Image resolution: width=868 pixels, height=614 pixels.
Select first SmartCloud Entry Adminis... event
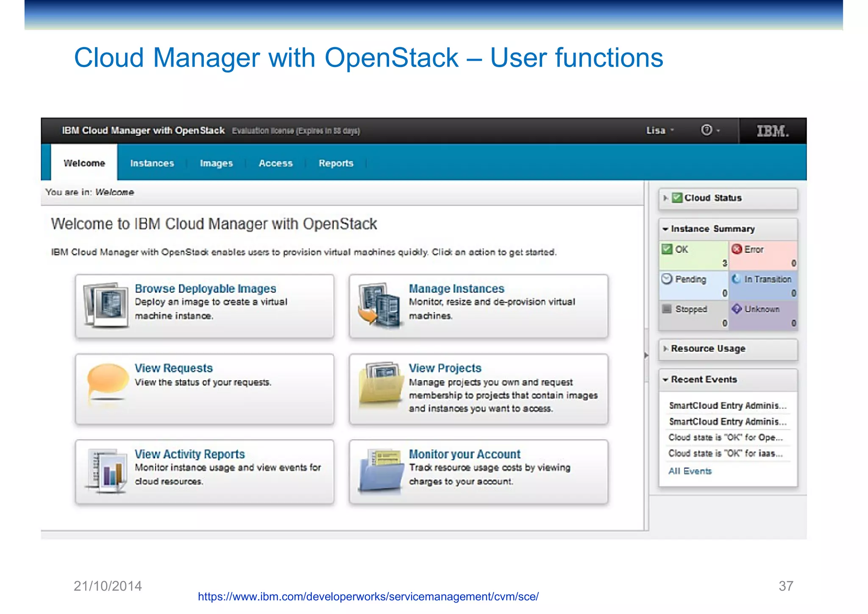pos(728,405)
